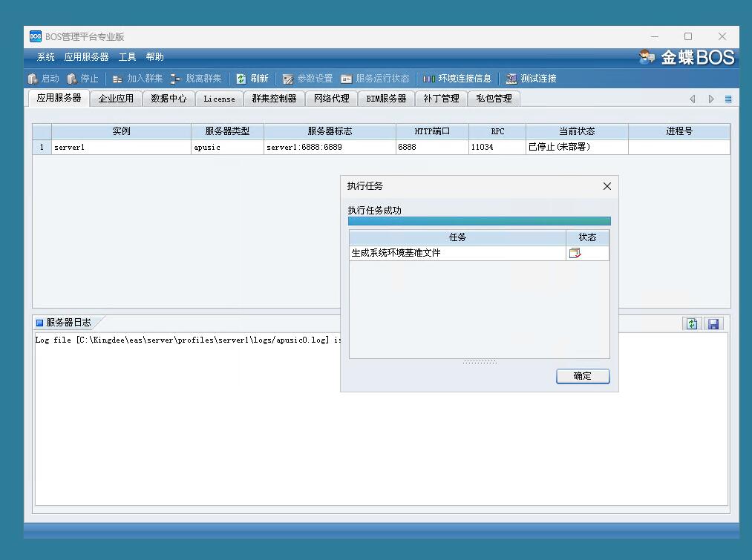Click the 服务器标志 column header

pyautogui.click(x=330, y=131)
